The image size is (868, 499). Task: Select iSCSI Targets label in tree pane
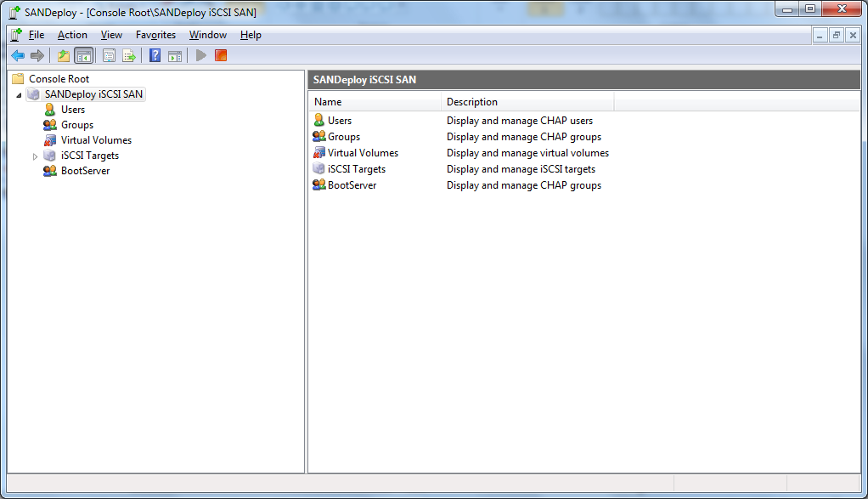(x=90, y=156)
